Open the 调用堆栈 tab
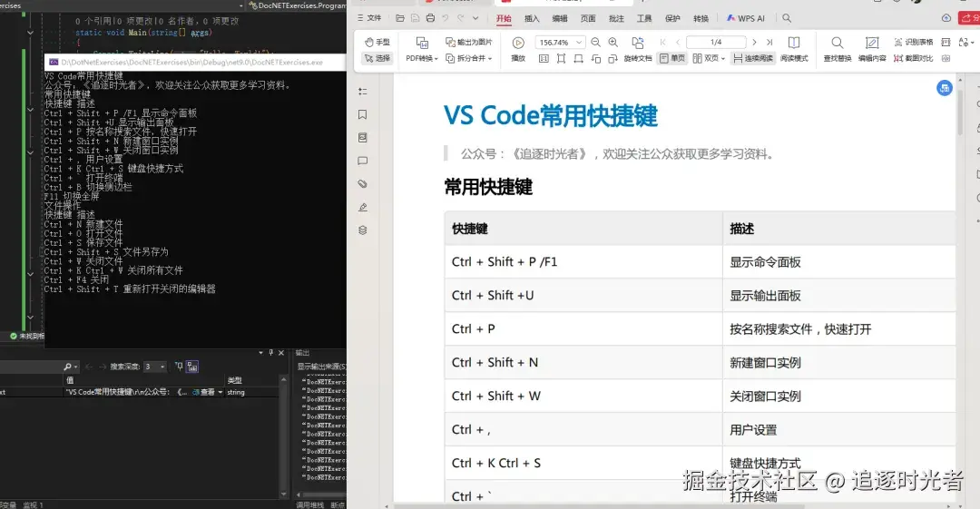The width and height of the screenshot is (980, 509). coord(310,504)
